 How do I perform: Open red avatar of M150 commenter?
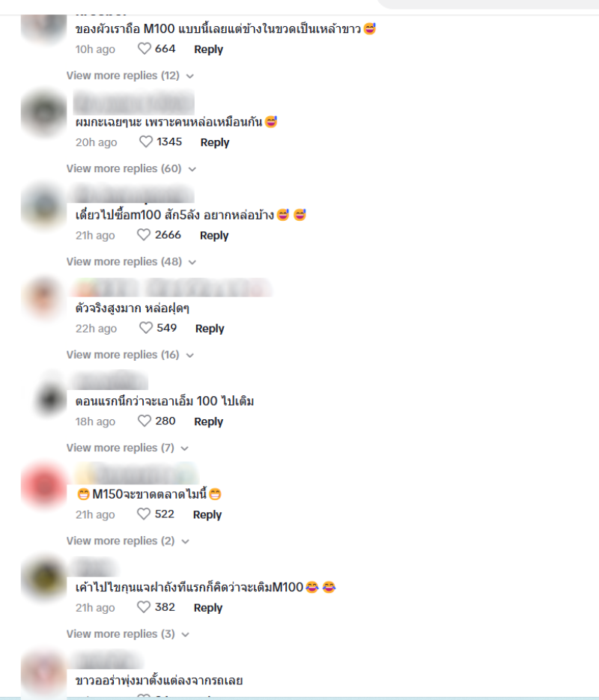(x=43, y=486)
